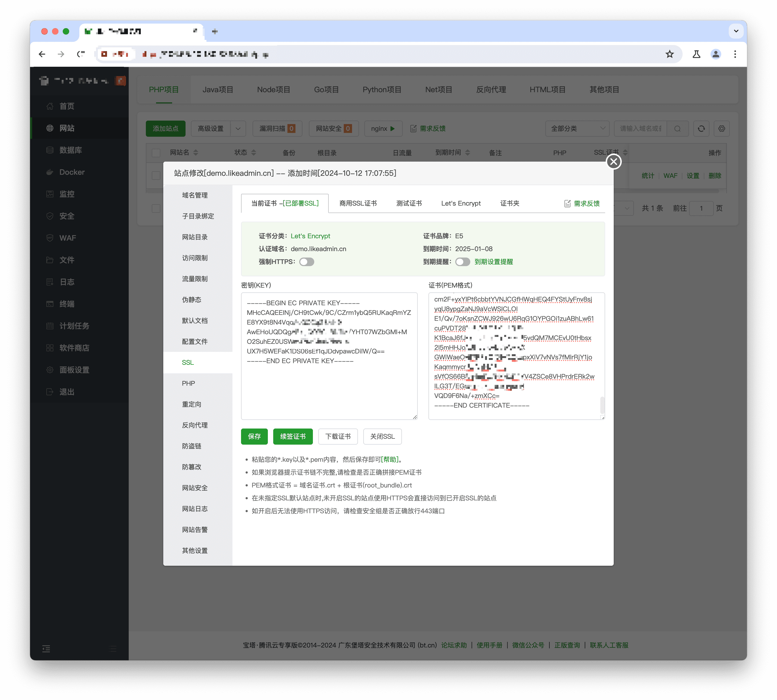Open 首页 in the left sidebar
The image size is (777, 700).
(79, 106)
